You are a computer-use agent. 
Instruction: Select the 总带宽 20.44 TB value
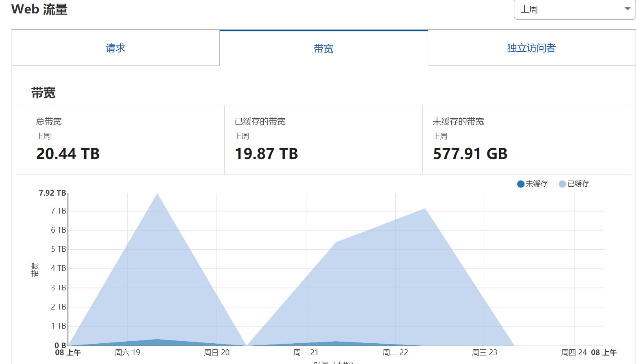(68, 154)
